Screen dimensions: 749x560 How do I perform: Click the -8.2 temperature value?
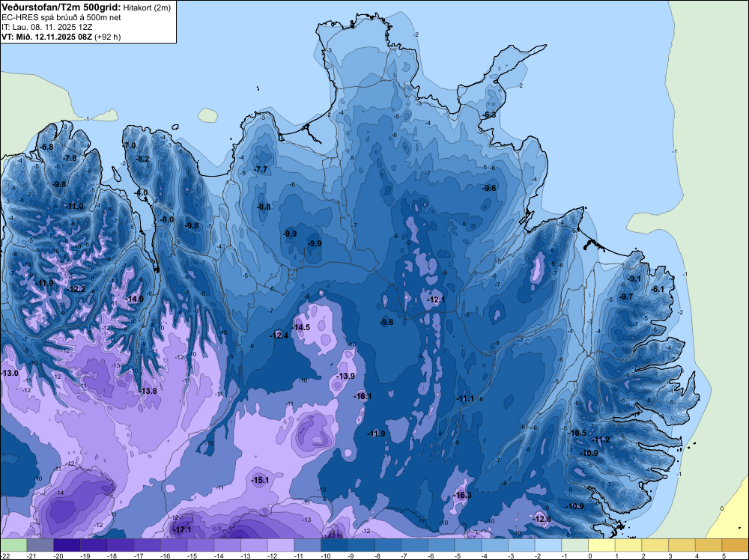[x=142, y=159]
